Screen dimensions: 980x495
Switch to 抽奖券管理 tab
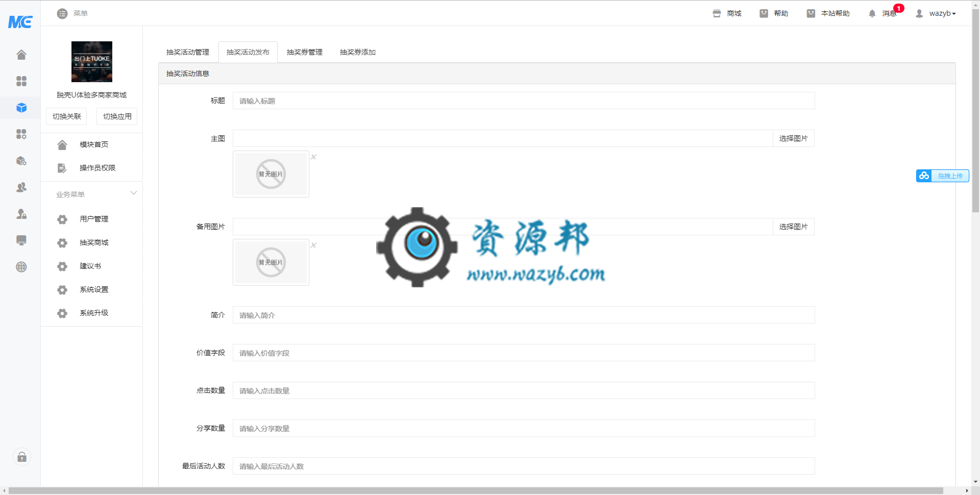click(x=305, y=52)
